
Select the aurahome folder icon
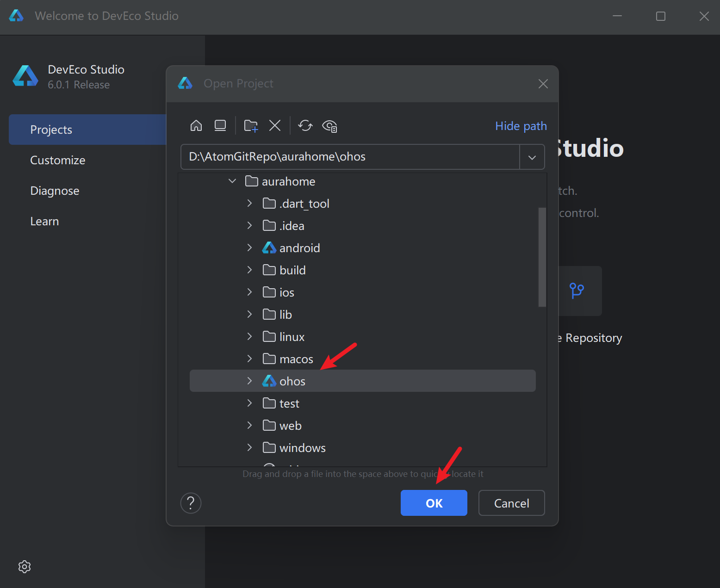[252, 181]
